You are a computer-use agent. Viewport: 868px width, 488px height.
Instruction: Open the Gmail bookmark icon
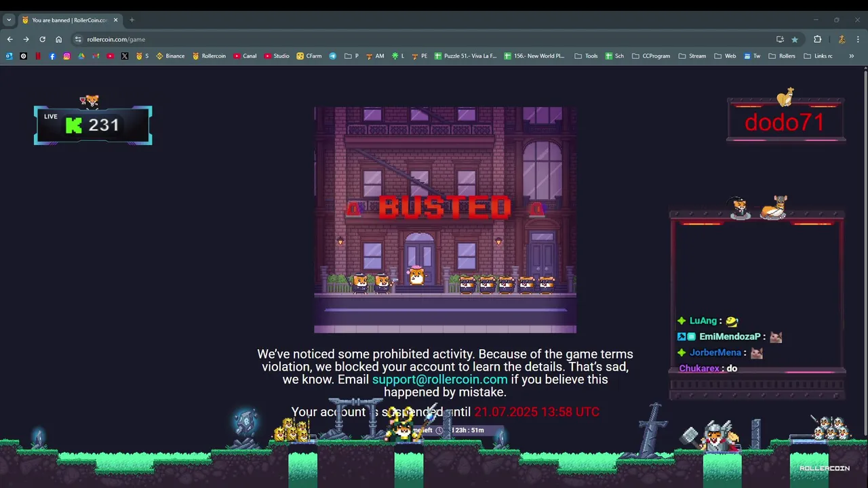click(96, 56)
